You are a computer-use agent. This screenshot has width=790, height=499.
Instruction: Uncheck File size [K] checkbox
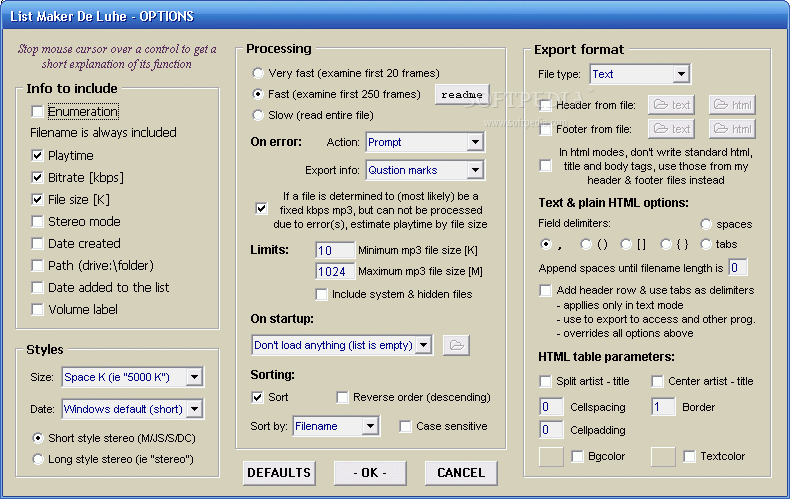(37, 200)
